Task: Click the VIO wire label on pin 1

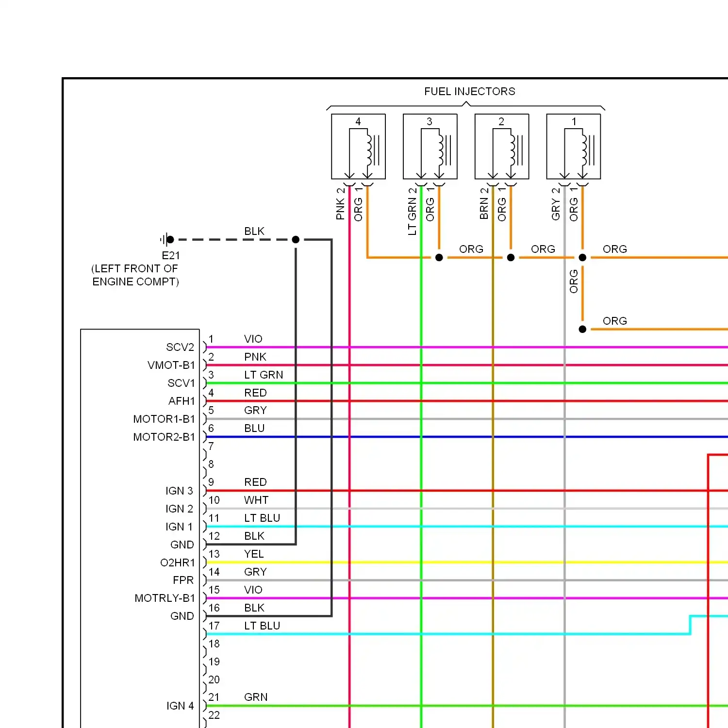Action: (x=253, y=339)
